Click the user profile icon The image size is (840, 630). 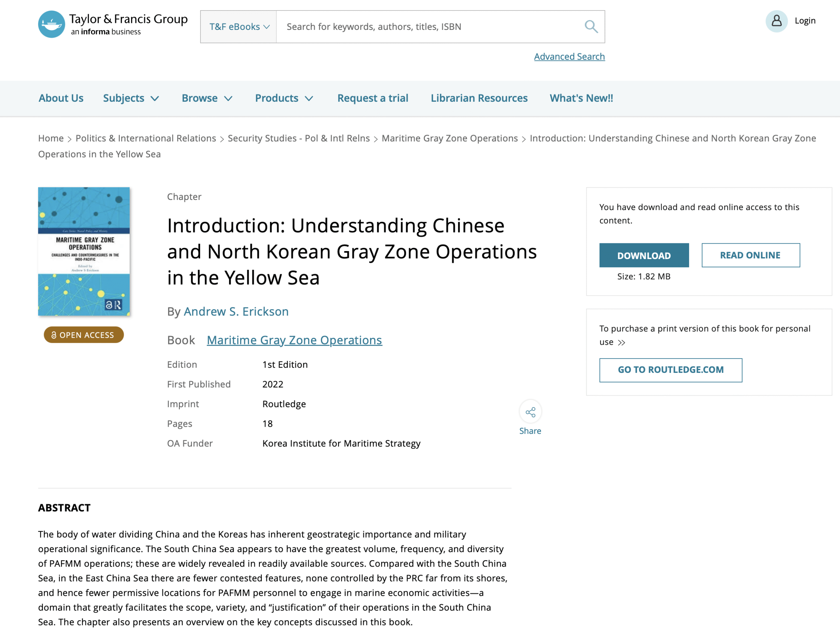776,21
